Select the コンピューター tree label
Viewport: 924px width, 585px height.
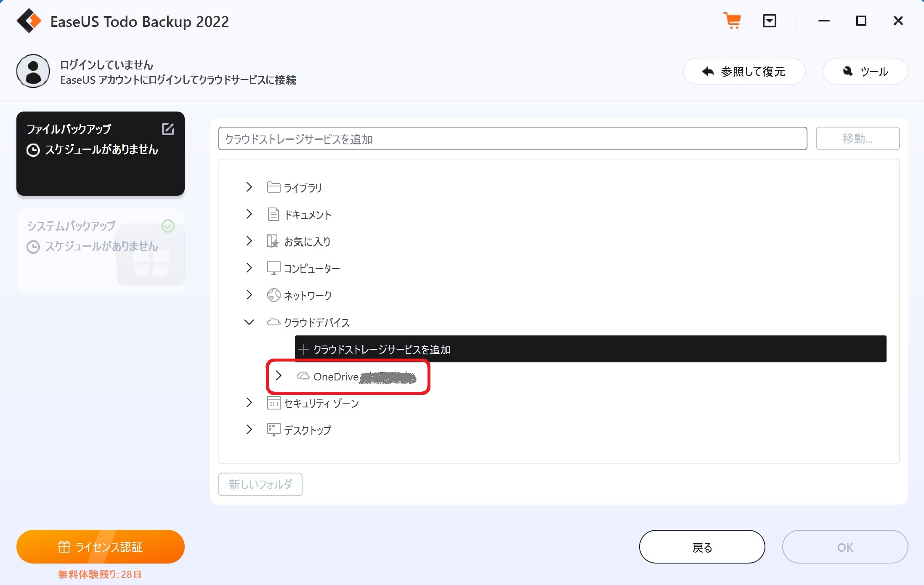[312, 269]
